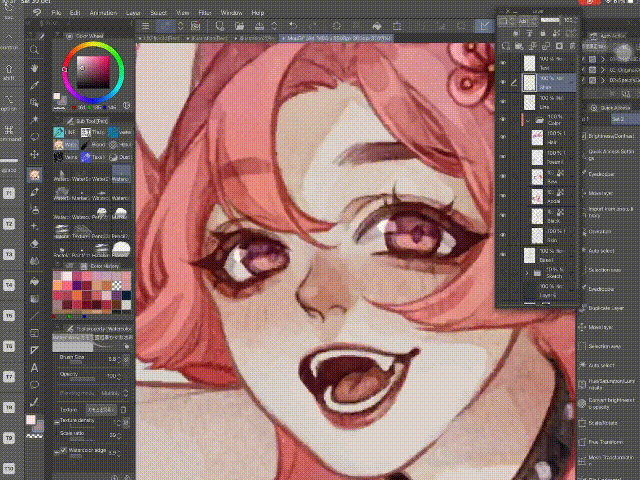Open the File menu
Screen dimensions: 640x480
pos(56,13)
